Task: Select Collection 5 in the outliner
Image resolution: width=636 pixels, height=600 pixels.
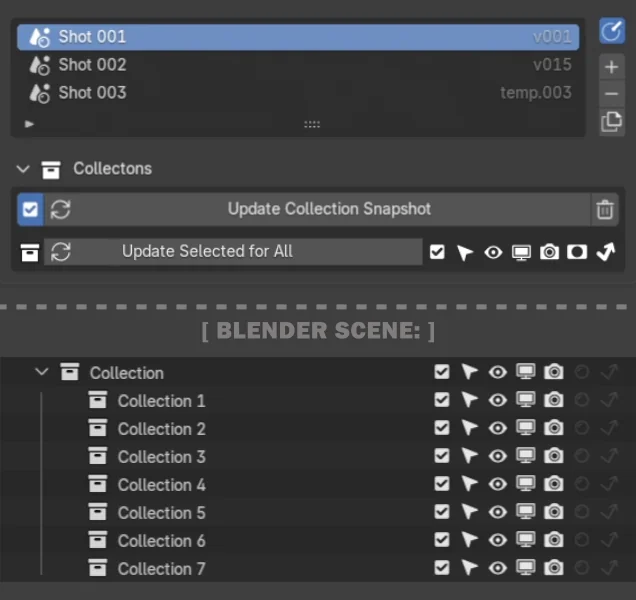Action: click(161, 513)
